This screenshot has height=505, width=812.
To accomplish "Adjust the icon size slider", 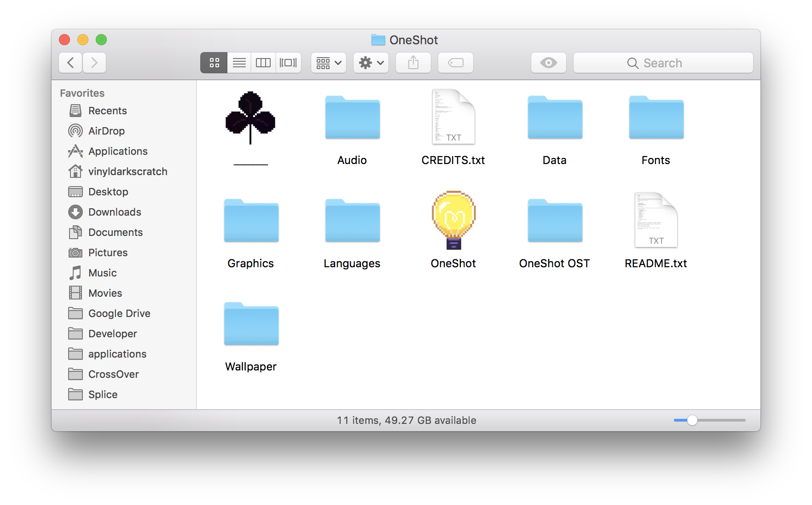I will pyautogui.click(x=693, y=420).
